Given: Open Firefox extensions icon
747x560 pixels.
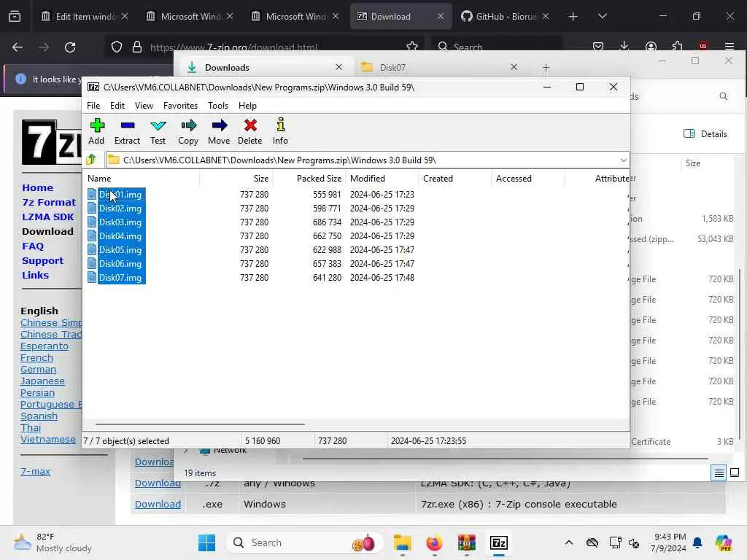Looking at the screenshot, I should (677, 46).
